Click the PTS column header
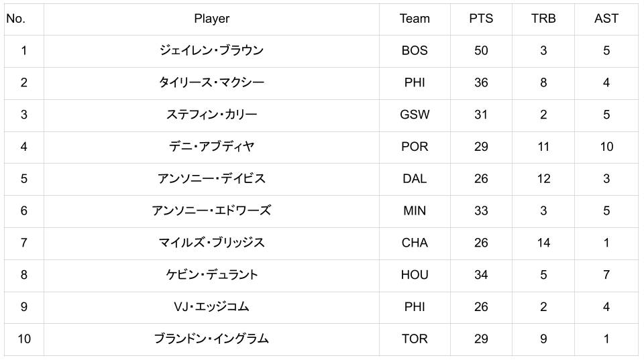This screenshot has width=644, height=362. click(x=480, y=19)
